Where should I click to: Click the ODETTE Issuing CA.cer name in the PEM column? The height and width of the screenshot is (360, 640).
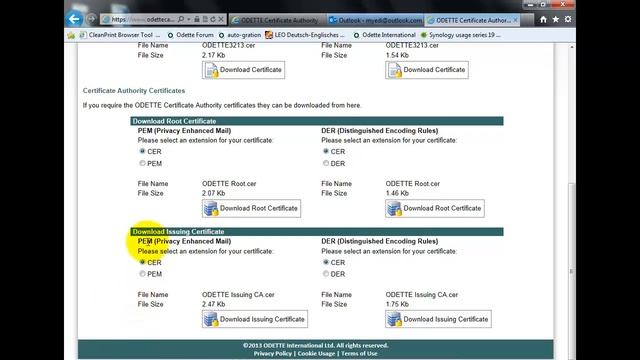pyautogui.click(x=238, y=295)
